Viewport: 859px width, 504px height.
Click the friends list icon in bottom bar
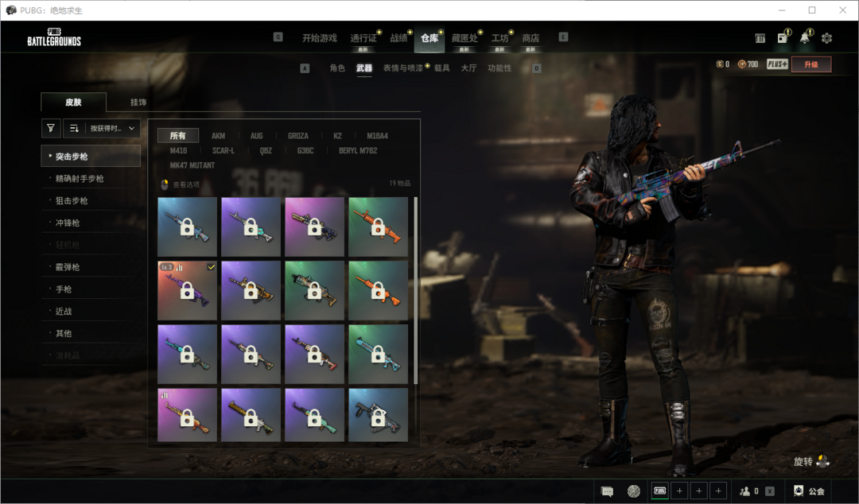[746, 491]
